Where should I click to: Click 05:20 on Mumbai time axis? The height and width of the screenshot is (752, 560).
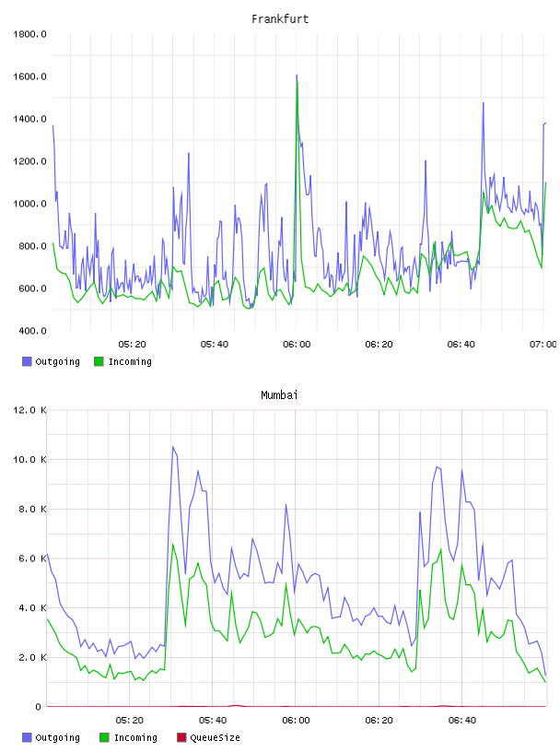pos(130,721)
